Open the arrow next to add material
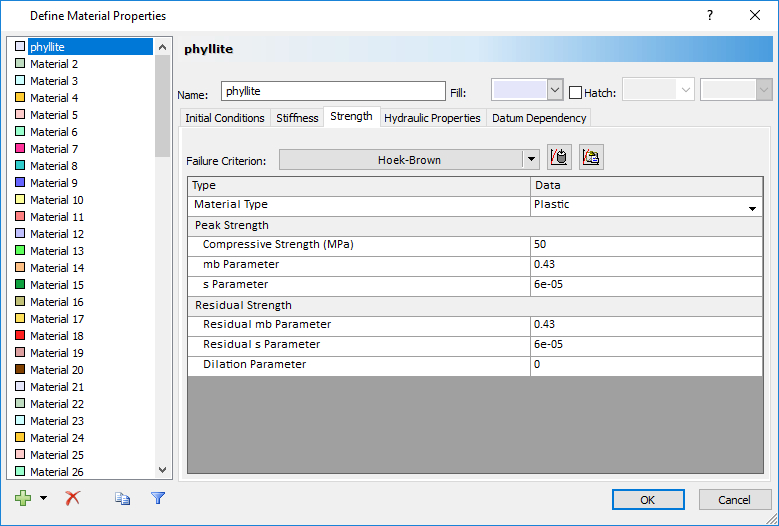The height and width of the screenshot is (526, 779). (43, 499)
